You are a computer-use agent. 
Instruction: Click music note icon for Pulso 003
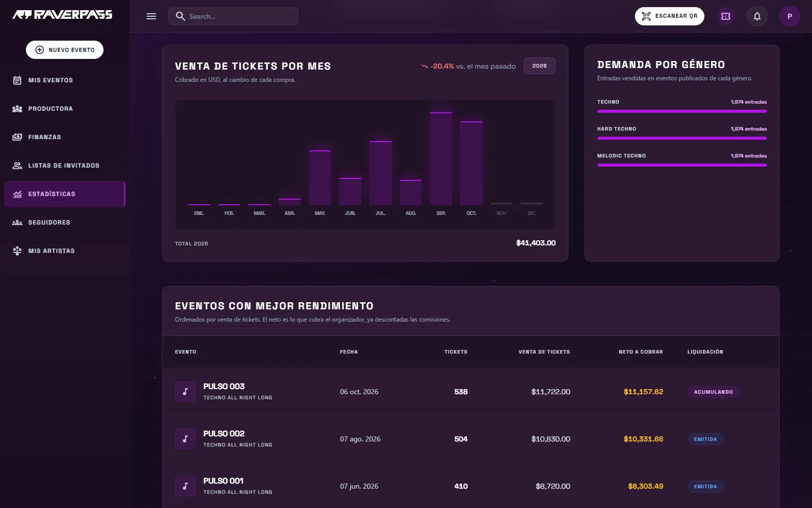click(185, 392)
